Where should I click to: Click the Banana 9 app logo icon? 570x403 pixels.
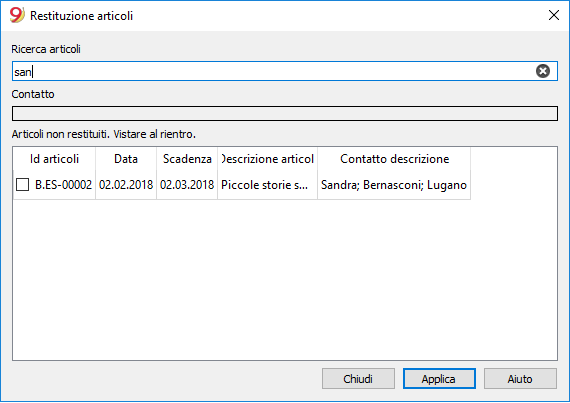pyautogui.click(x=17, y=15)
